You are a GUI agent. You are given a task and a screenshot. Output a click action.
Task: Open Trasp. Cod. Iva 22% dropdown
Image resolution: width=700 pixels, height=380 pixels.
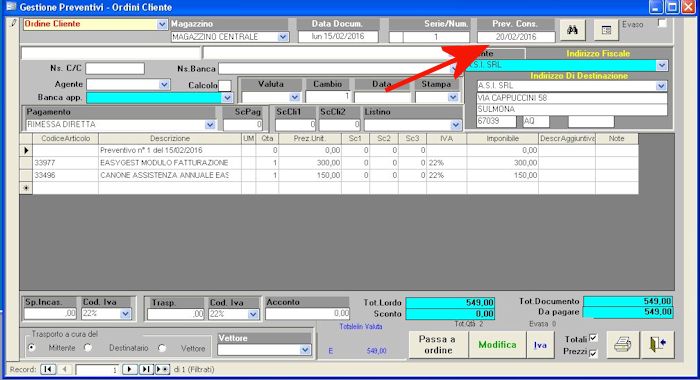point(253,314)
